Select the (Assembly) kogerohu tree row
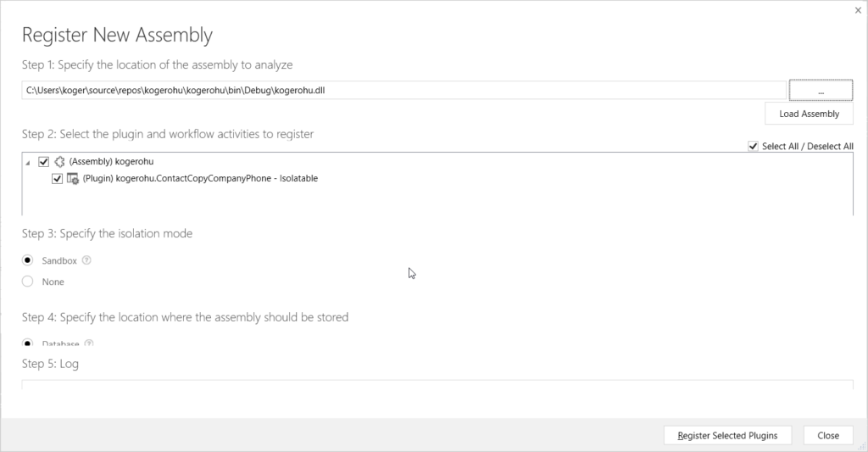This screenshot has height=452, width=868. coord(111,162)
